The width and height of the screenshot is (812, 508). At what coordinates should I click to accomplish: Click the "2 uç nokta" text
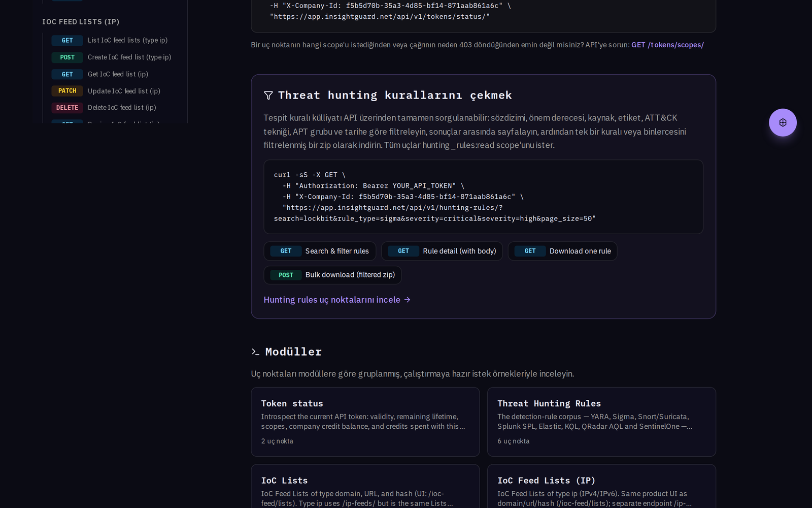pos(277,441)
